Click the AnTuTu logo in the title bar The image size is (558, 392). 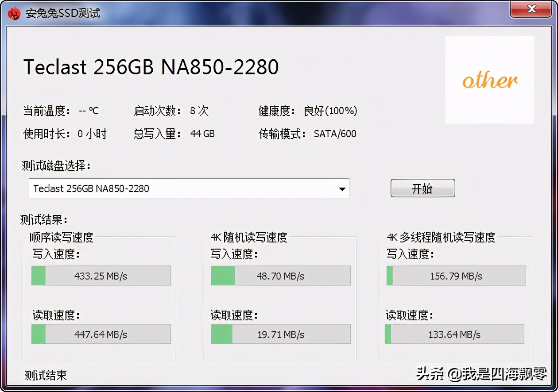[14, 13]
